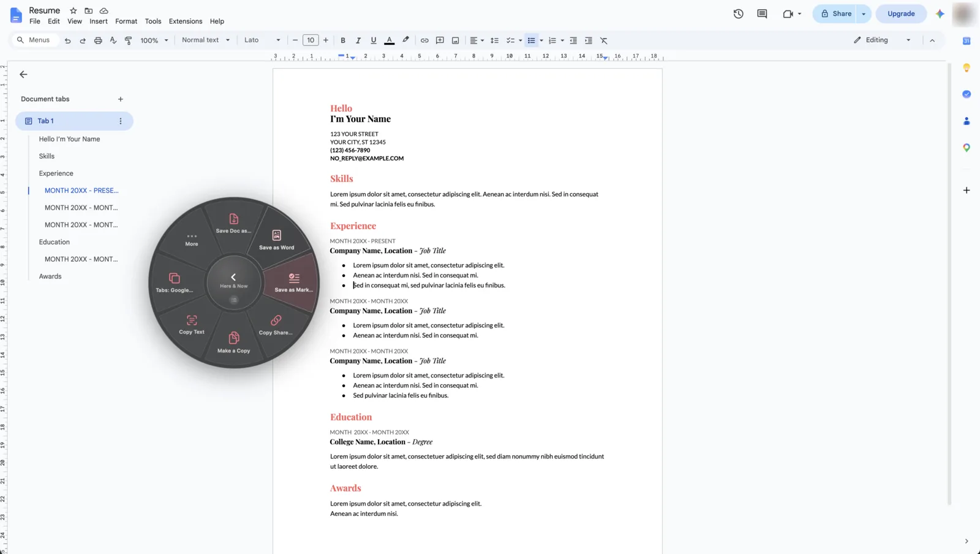This screenshot has height=554, width=980.
Task: Decrease indent of the paragraph
Action: click(x=573, y=40)
